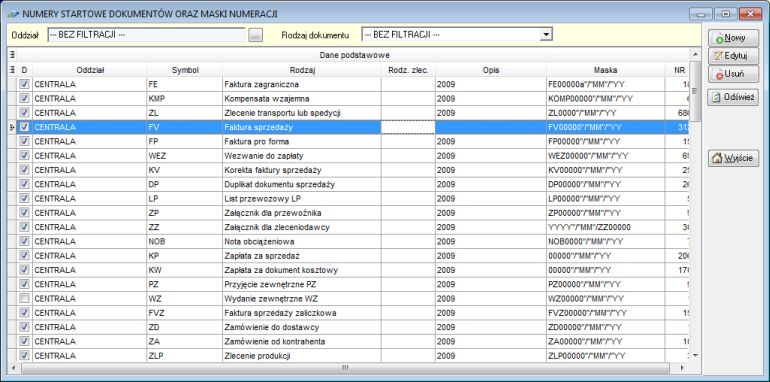Toggle checkbox for FP Faktura pro forma row

pos(24,141)
